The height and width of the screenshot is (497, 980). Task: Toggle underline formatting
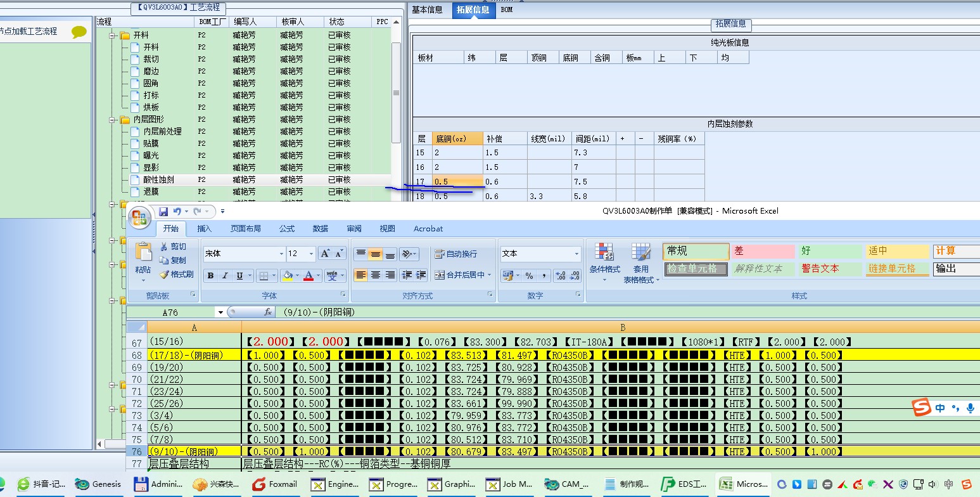click(239, 276)
